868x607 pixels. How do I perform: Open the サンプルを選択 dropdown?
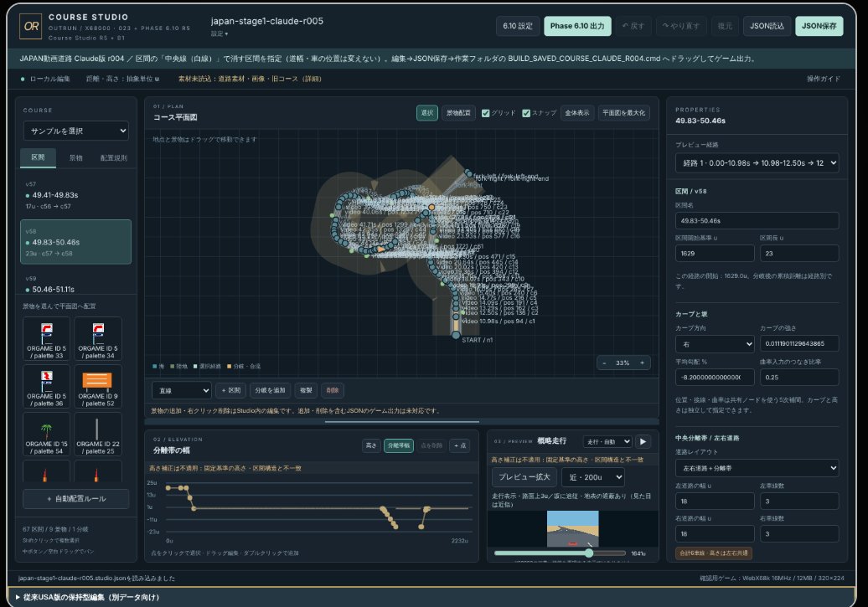point(76,131)
